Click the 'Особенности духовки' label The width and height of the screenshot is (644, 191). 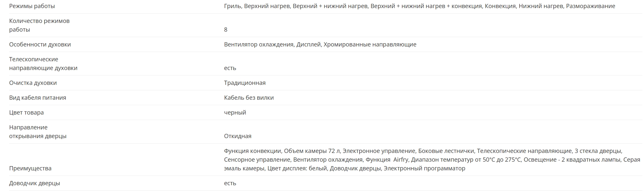tap(40, 45)
